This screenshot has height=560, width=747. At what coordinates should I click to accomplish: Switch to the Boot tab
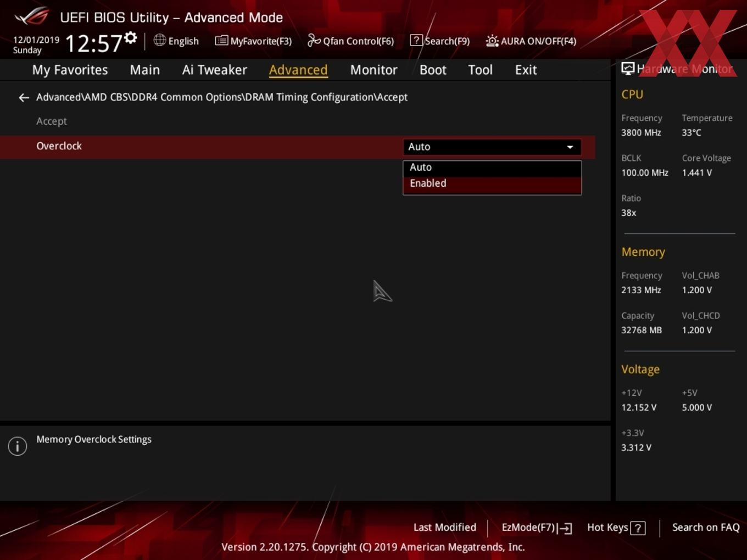(x=433, y=70)
